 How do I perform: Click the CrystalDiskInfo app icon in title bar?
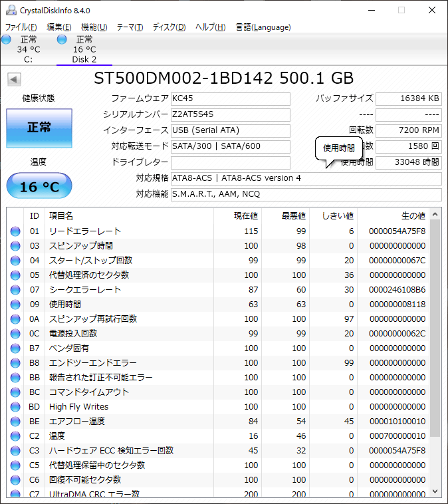(x=11, y=10)
